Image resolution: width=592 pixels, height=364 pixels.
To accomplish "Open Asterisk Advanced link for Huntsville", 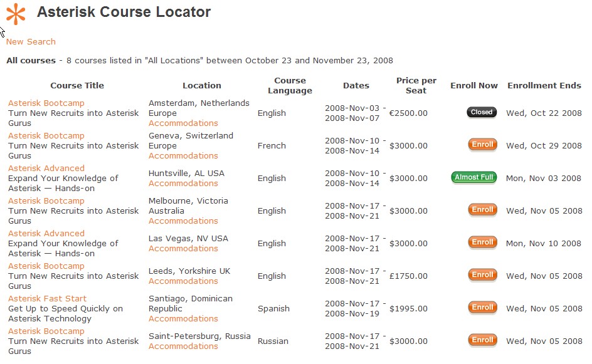I will (x=46, y=168).
